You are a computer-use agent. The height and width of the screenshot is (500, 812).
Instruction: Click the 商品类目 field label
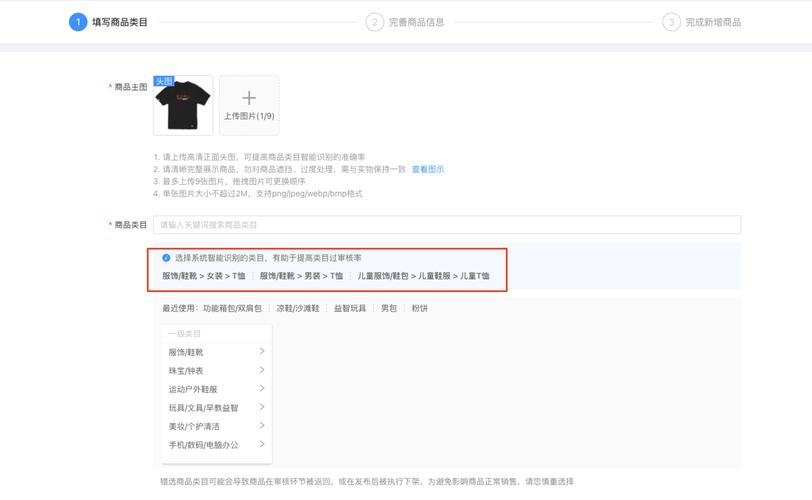click(x=130, y=225)
